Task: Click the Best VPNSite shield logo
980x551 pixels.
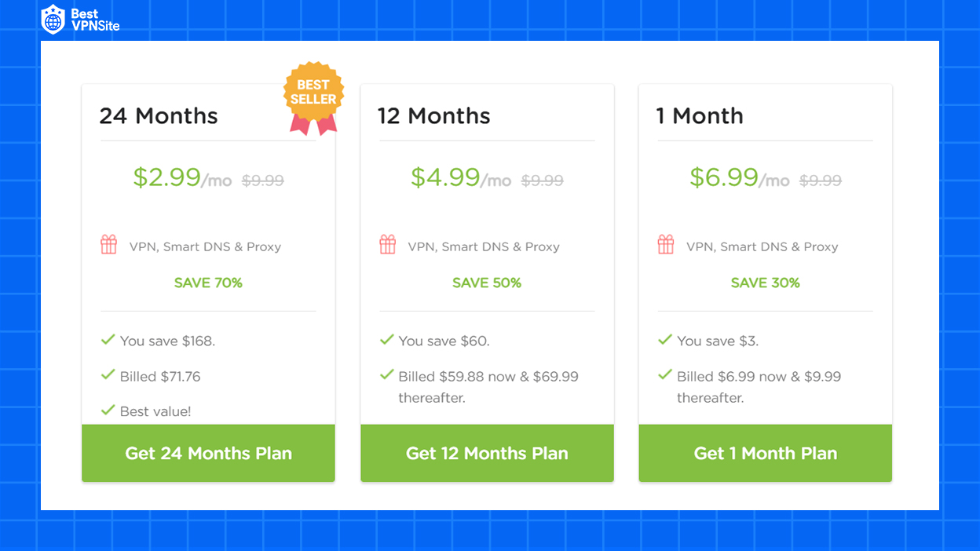Action: (53, 20)
